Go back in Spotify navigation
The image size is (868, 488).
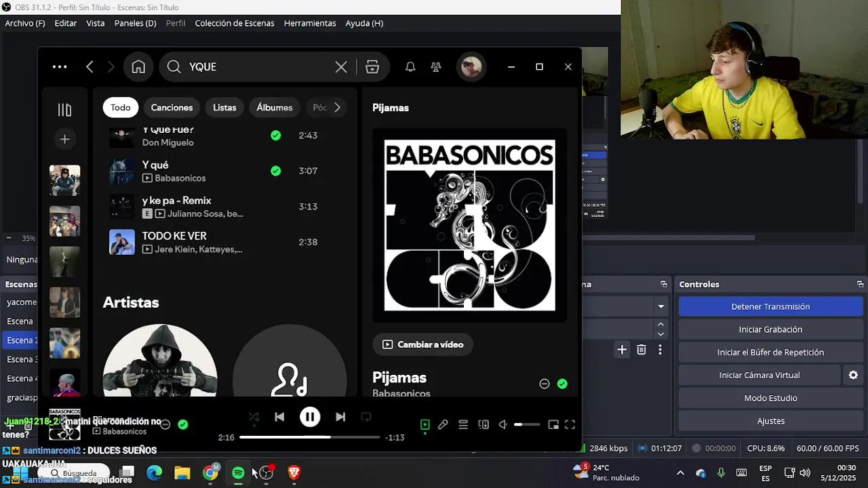click(x=90, y=66)
